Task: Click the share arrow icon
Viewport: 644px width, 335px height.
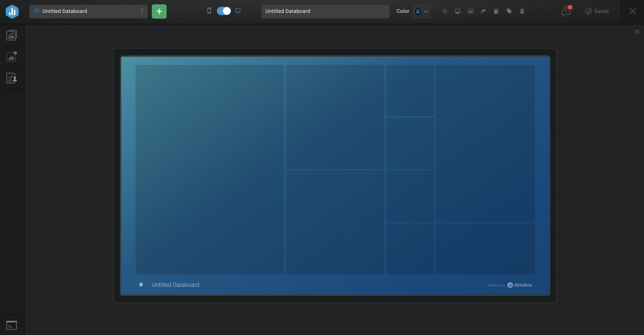Action: [483, 11]
